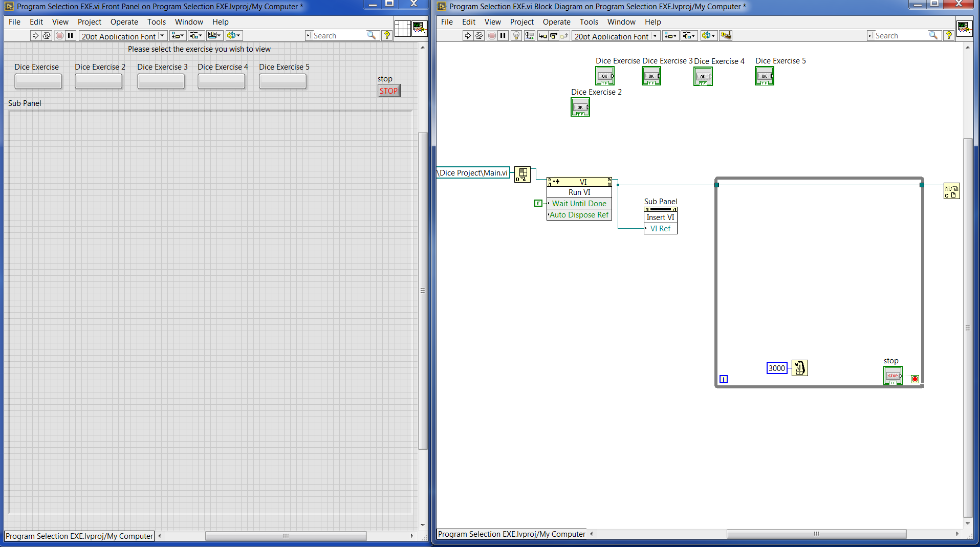980x547 pixels.
Task: Toggle Highlight Execution light bulb
Action: coord(516,35)
